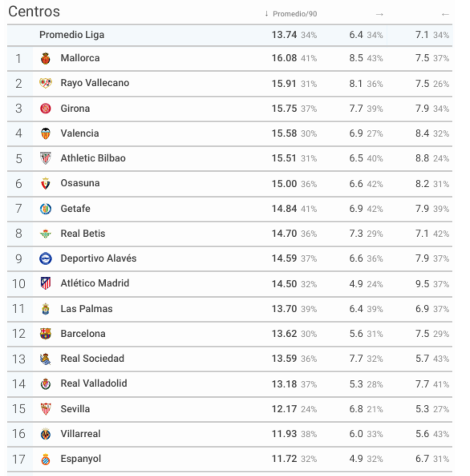
Task: Open the Real Betis team link
Action: 83,234
